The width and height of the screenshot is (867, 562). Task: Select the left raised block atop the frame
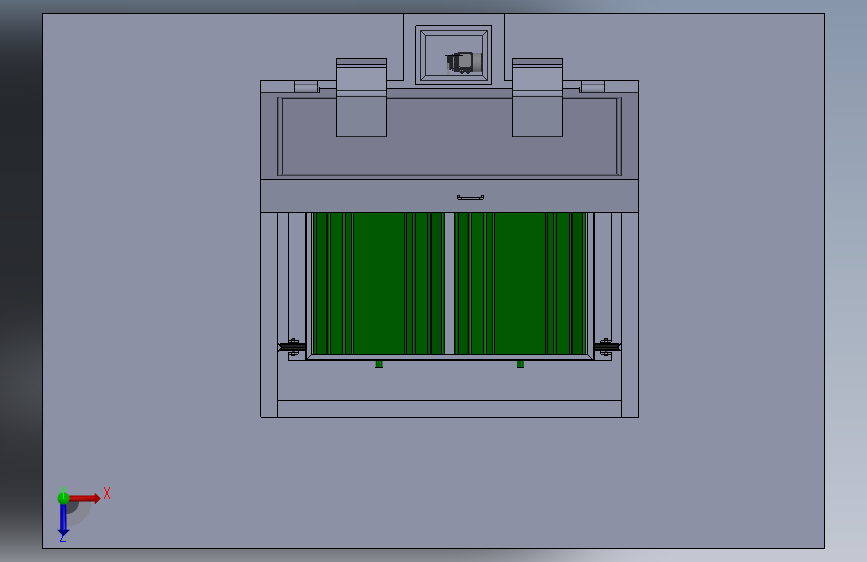pyautogui.click(x=361, y=97)
